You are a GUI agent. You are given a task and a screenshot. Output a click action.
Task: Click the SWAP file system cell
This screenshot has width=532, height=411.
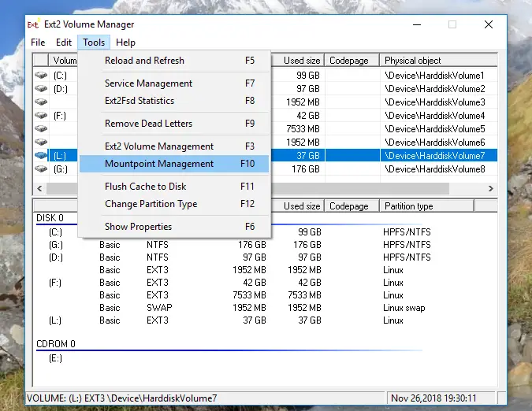pos(159,308)
